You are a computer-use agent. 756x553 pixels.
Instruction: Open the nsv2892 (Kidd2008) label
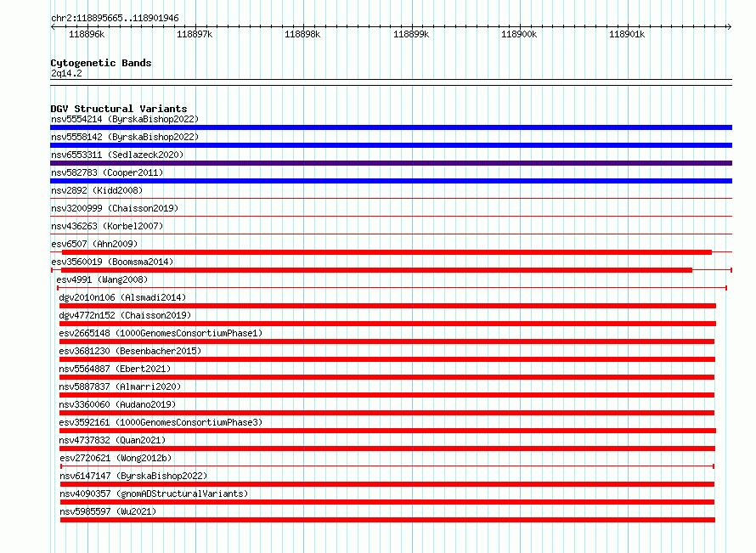[97, 190]
